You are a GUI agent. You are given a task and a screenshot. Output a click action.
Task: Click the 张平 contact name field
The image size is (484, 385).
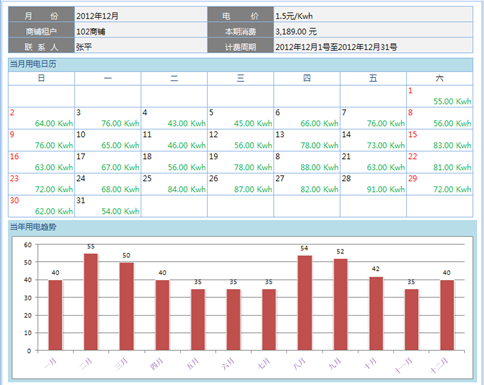click(141, 47)
